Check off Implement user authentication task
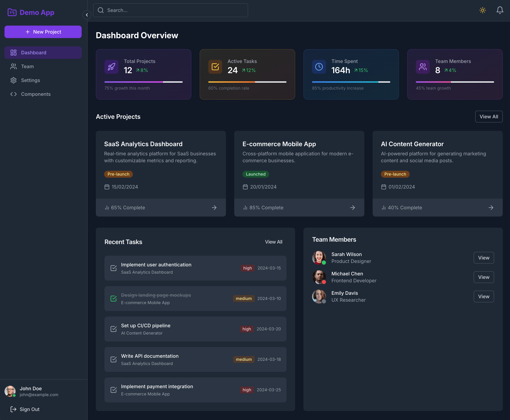Image resolution: width=510 pixels, height=420 pixels. tap(113, 268)
